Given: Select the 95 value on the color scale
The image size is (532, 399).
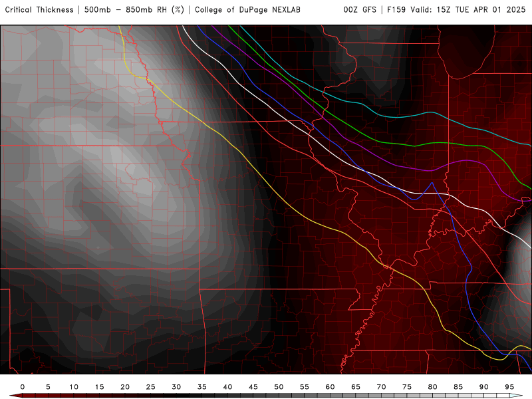Looking at the screenshot, I should click(509, 387).
